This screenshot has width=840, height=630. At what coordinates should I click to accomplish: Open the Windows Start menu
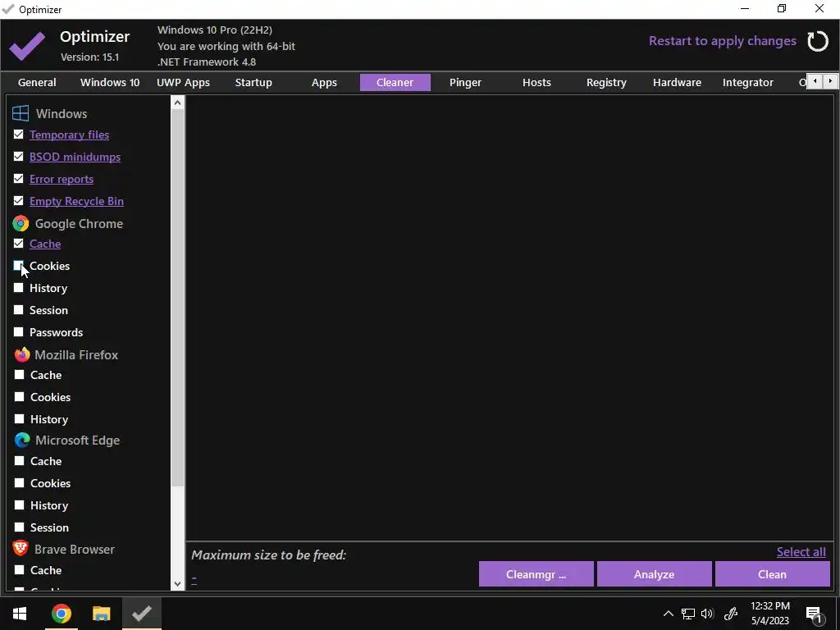[x=20, y=614]
